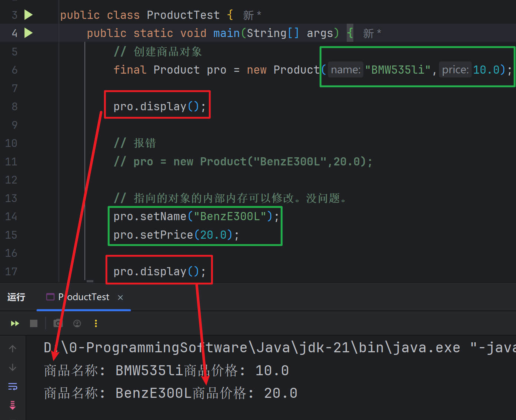Click the up stack trace arrow
This screenshot has height=420, width=516.
13,349
